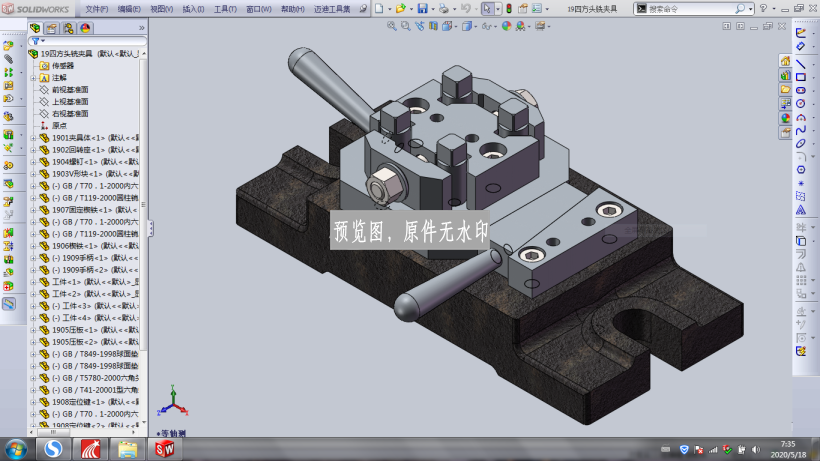The height and width of the screenshot is (461, 820).
Task: Click SolidWorks taskbar icon
Action: (164, 449)
